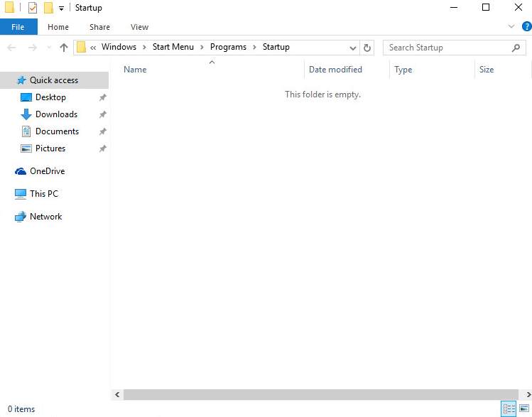Expand the ribbon with the chevron

click(511, 26)
